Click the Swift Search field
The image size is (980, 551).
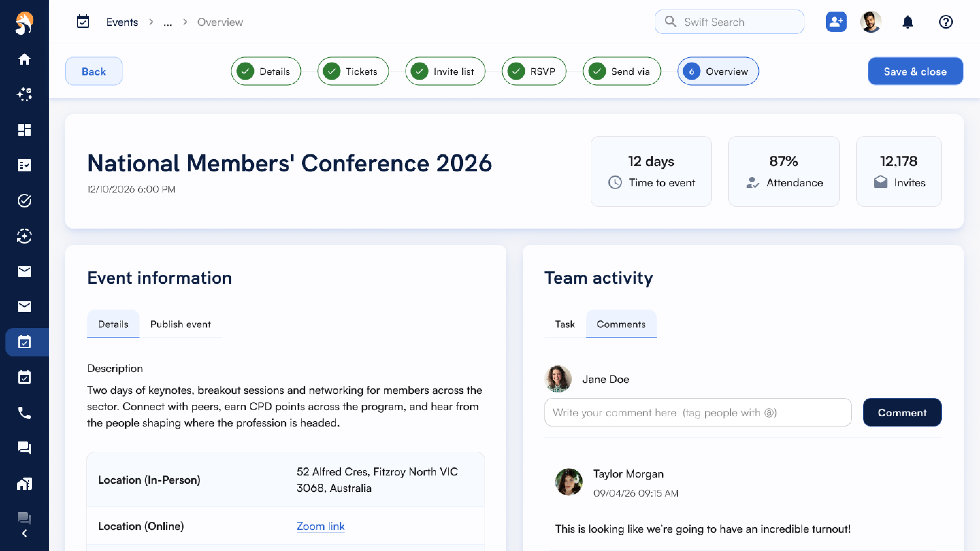pyautogui.click(x=729, y=22)
